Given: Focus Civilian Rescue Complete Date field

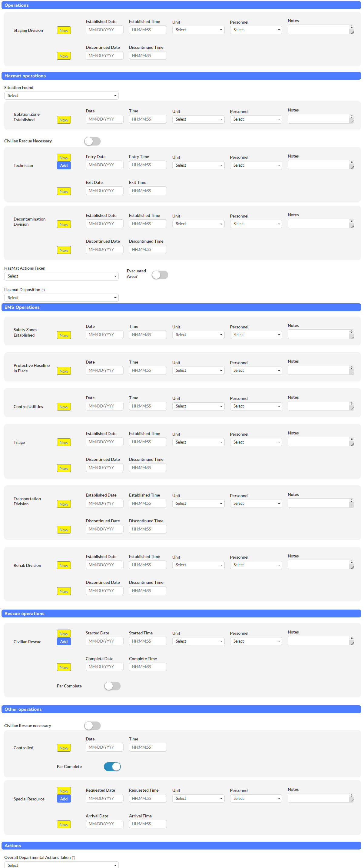Looking at the screenshot, I should coord(104,667).
